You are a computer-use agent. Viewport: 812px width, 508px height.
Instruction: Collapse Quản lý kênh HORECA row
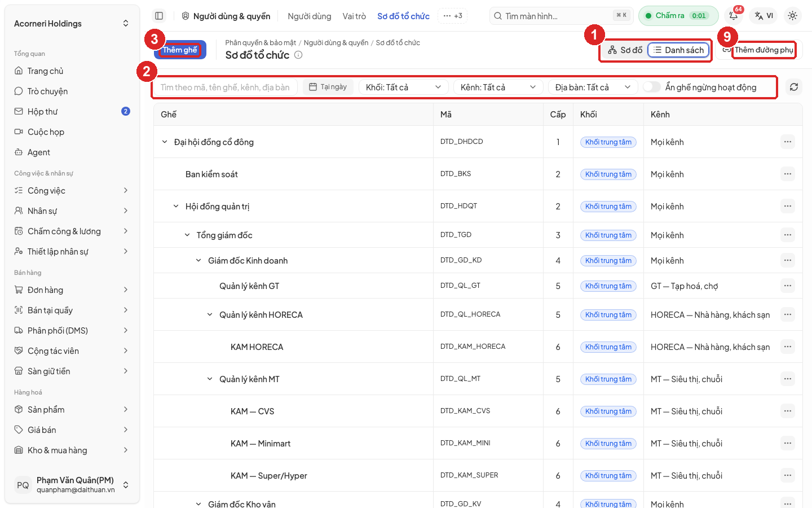[210, 314]
